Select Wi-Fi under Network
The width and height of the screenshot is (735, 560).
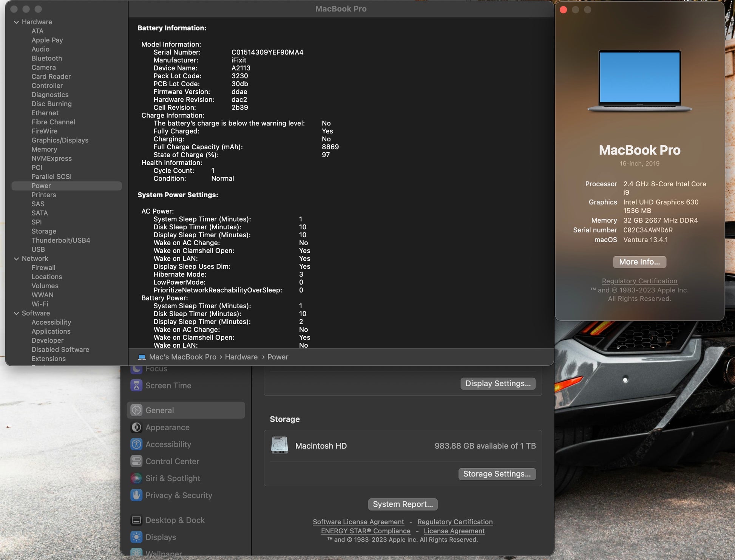click(x=40, y=304)
